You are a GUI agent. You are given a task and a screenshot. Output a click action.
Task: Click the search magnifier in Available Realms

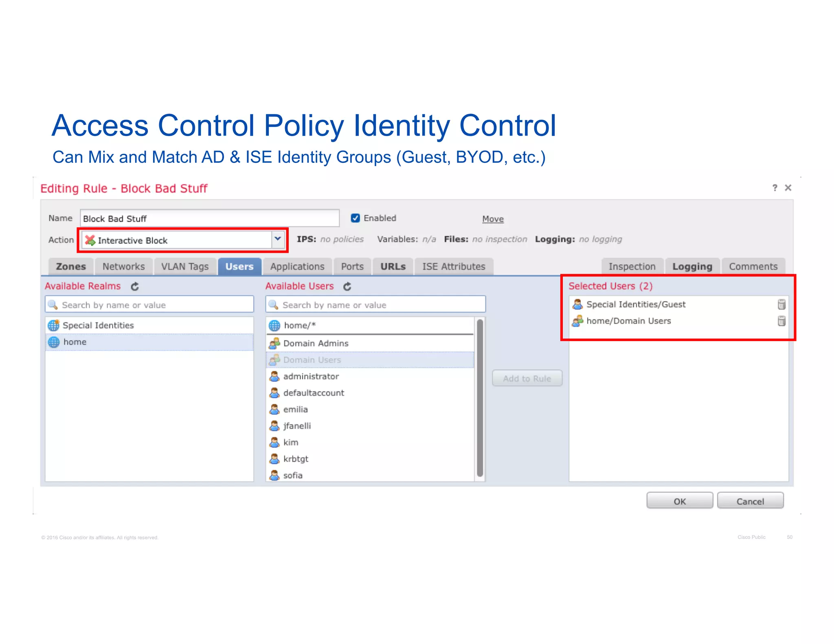[53, 304]
